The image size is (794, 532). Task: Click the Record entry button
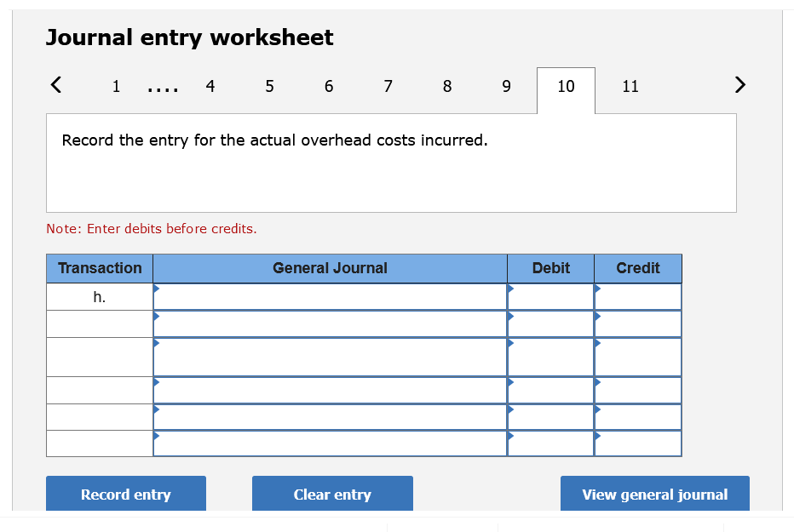click(x=126, y=494)
